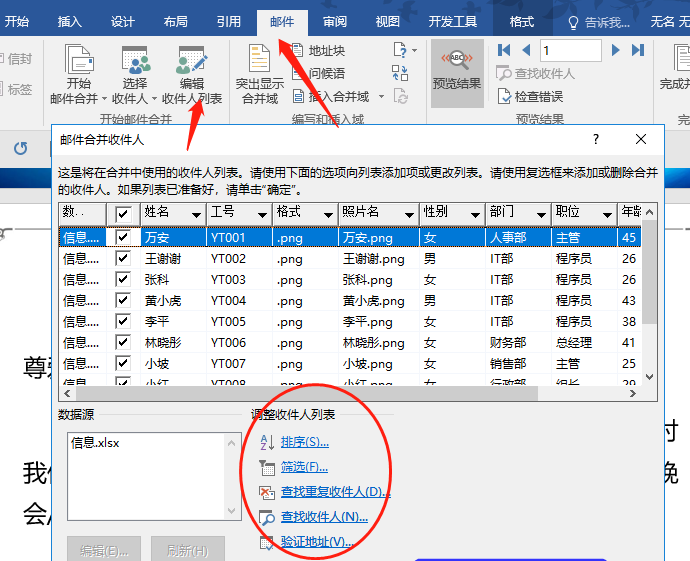The width and height of the screenshot is (690, 561).
Task: Click the Match Fields icon
Action: (x=400, y=73)
